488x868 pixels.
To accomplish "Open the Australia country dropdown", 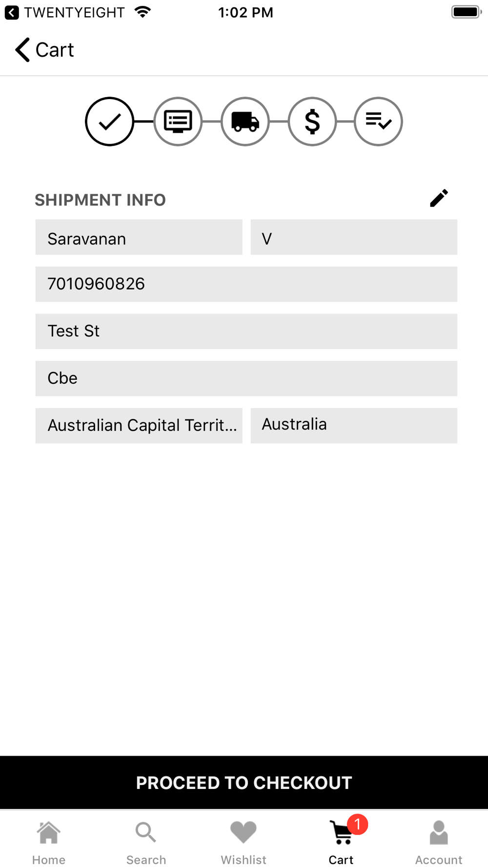I will (354, 426).
